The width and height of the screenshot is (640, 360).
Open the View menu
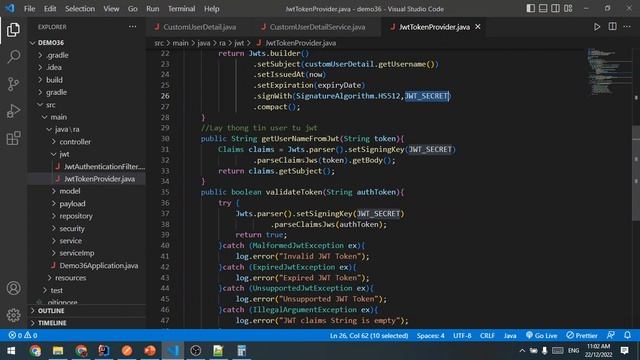point(111,9)
